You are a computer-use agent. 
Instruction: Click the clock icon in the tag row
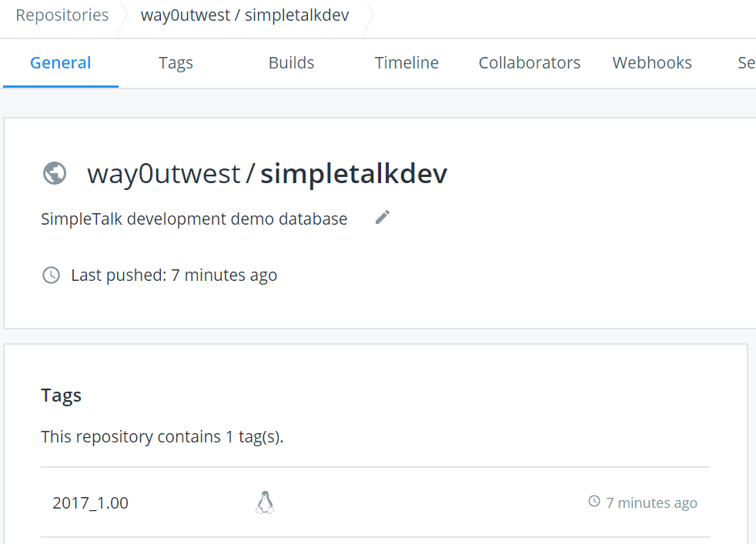coord(594,502)
